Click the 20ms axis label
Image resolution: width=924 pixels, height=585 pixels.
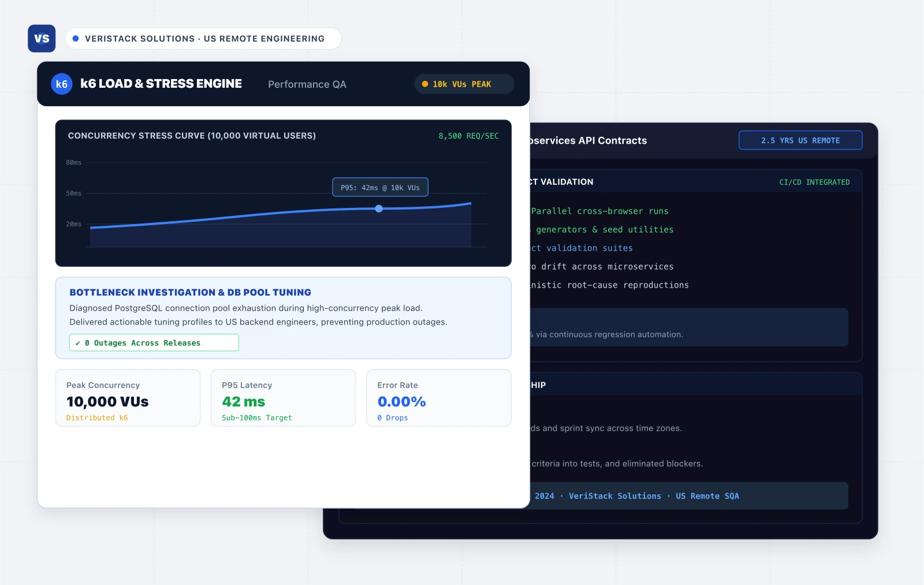pyautogui.click(x=74, y=224)
